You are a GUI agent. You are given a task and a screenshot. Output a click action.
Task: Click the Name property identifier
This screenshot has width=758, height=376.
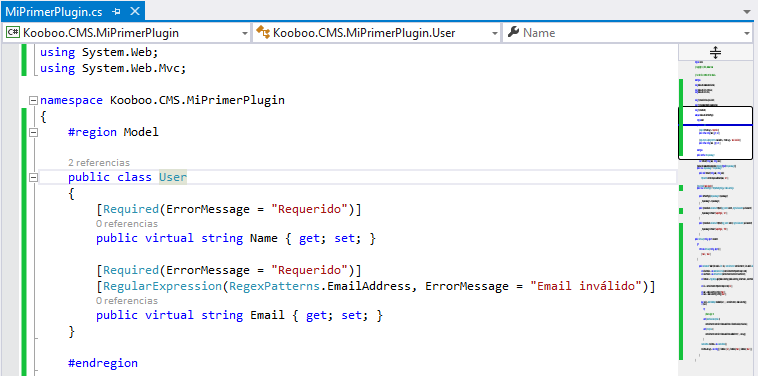click(x=263, y=238)
